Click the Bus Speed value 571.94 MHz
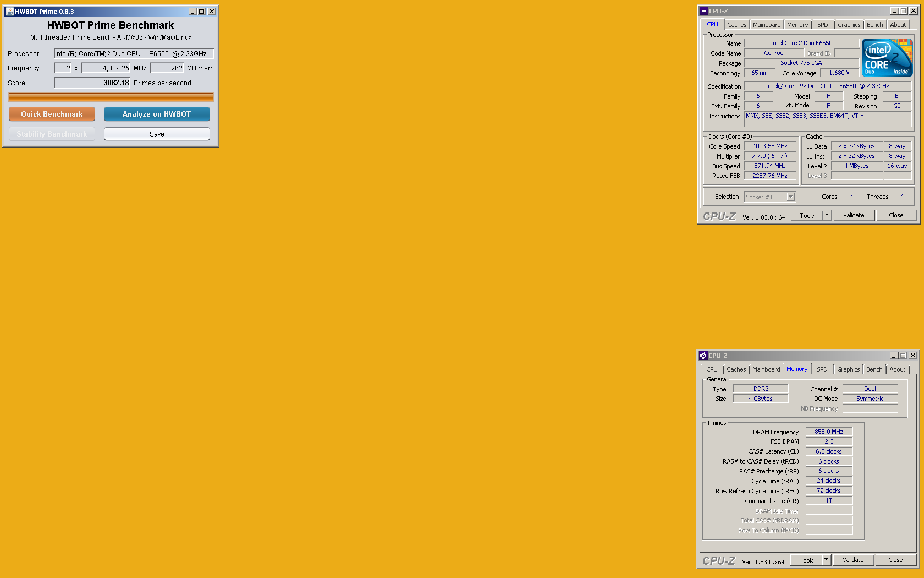 click(770, 166)
